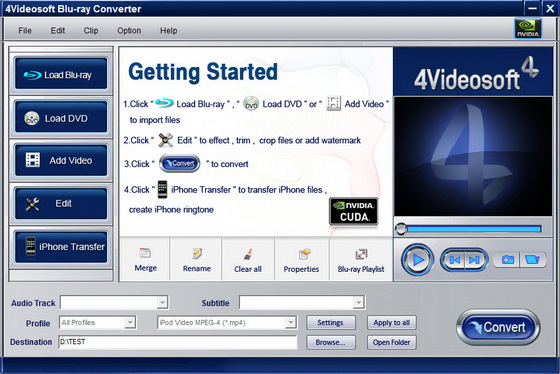
Task: Click the text 'create iPhone ringtone'
Action: point(171,210)
